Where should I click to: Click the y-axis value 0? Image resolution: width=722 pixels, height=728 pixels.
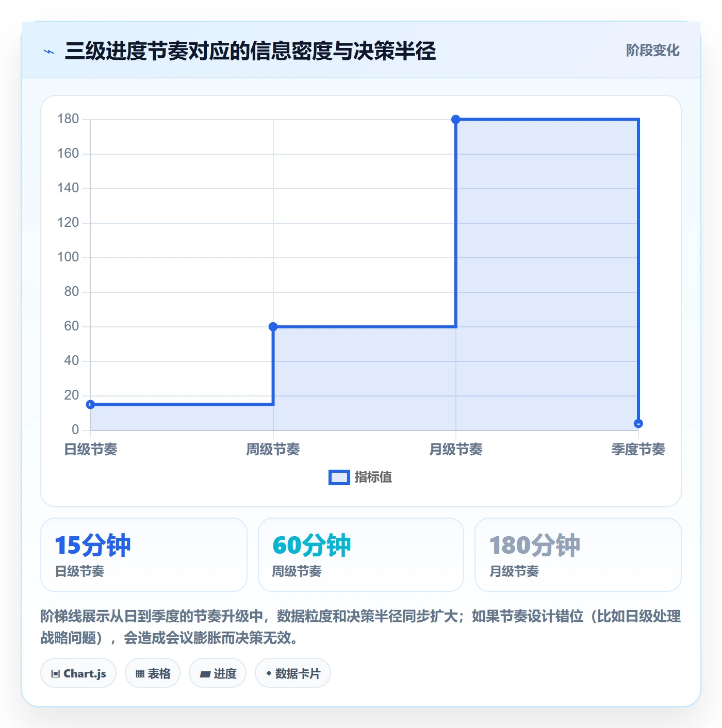[75, 429]
